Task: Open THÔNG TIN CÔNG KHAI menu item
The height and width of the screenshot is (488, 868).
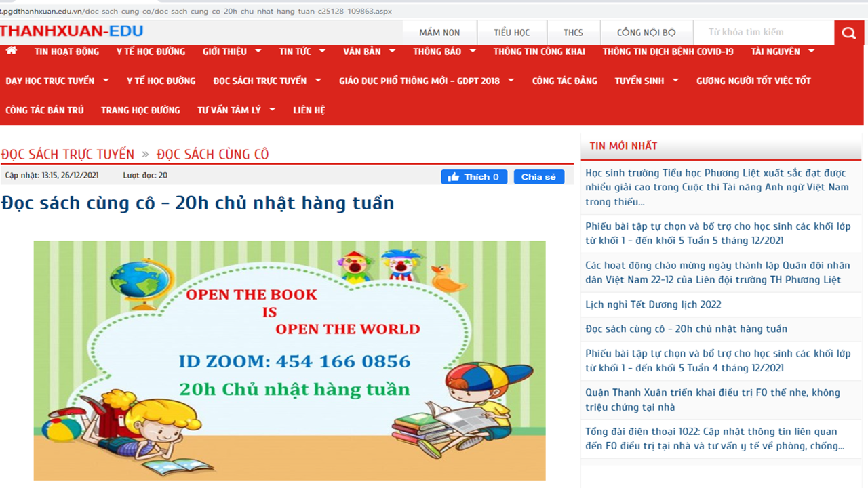Action: 539,52
